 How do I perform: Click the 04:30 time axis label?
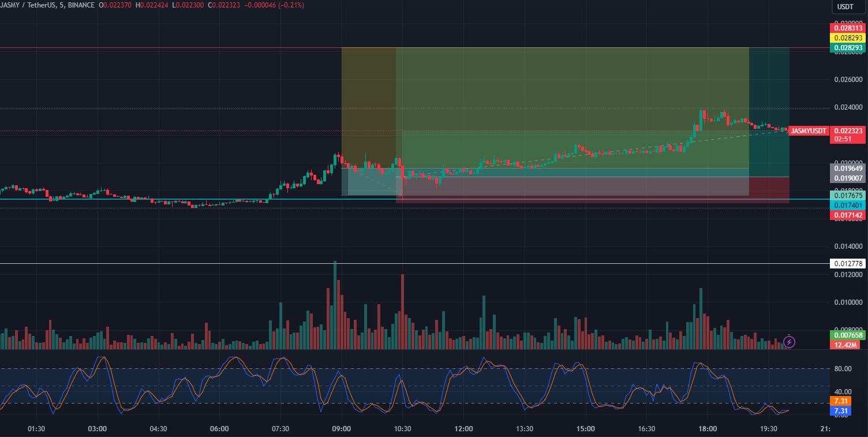pyautogui.click(x=158, y=429)
